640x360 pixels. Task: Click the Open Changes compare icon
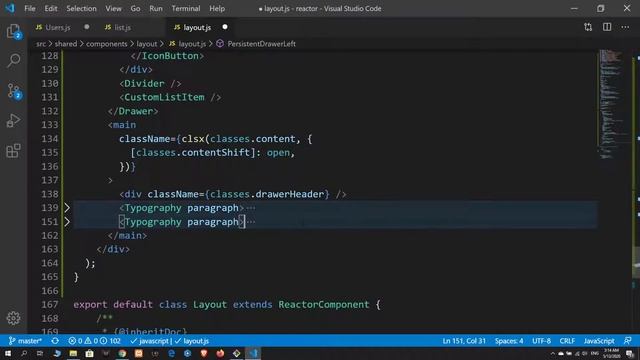click(588, 27)
